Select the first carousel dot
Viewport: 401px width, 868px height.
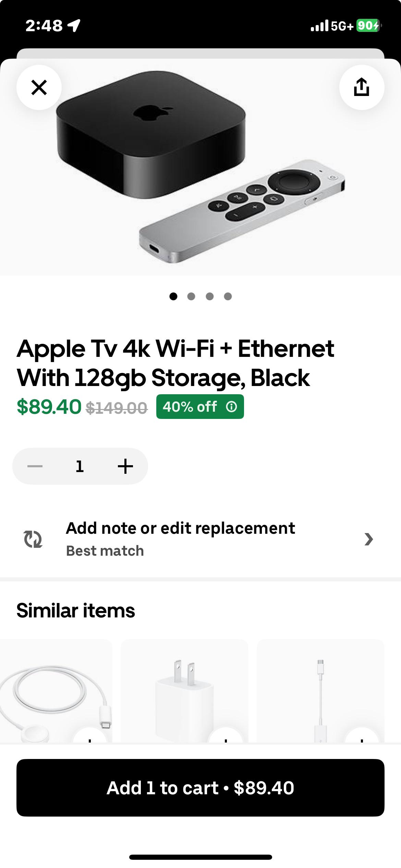click(x=173, y=297)
